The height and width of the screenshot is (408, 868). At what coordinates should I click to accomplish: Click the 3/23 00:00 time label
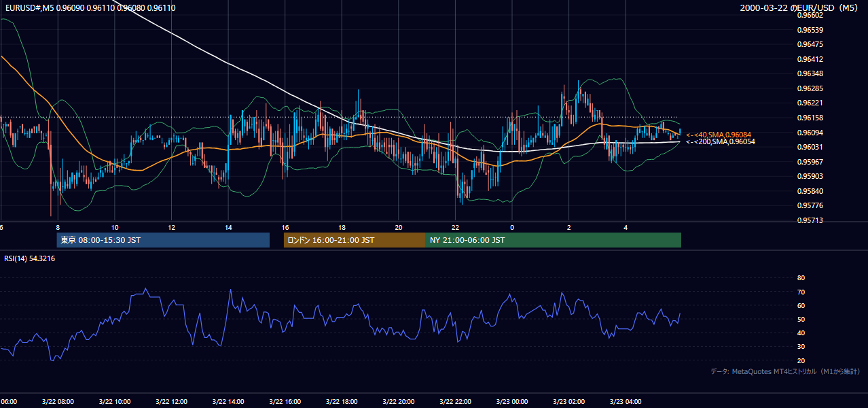pyautogui.click(x=511, y=402)
